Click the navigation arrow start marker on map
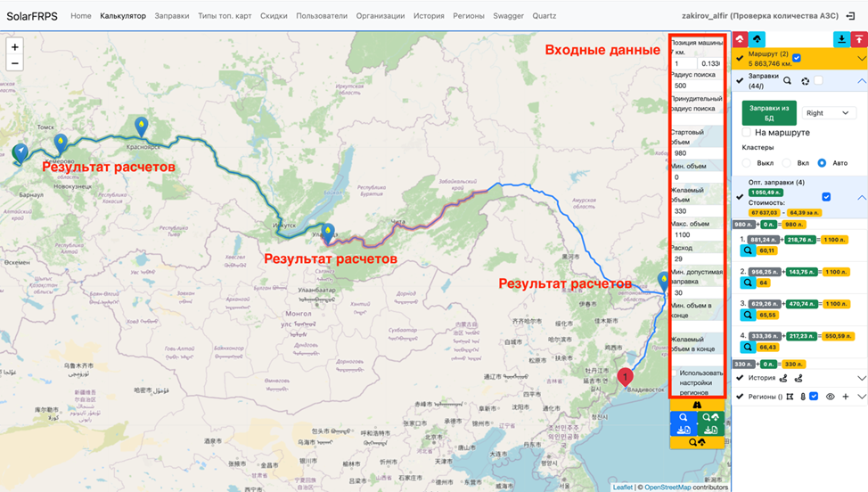The image size is (868, 492). coord(20,152)
